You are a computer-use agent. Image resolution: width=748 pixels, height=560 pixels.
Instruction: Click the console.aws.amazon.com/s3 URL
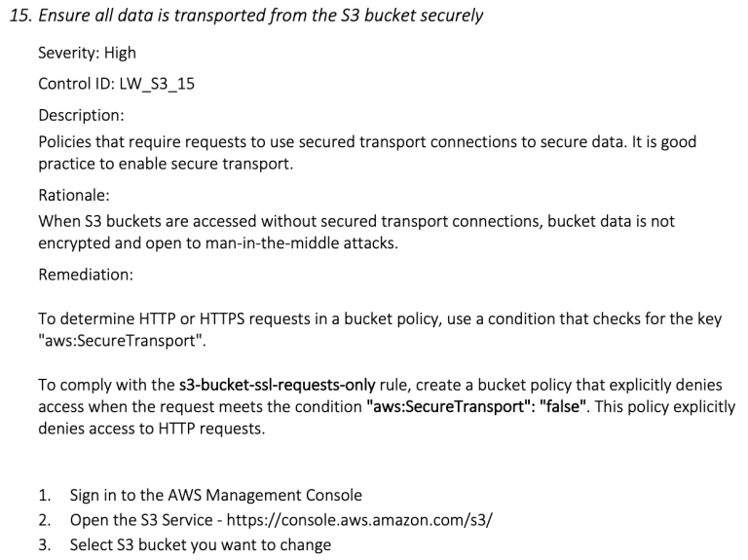(359, 520)
